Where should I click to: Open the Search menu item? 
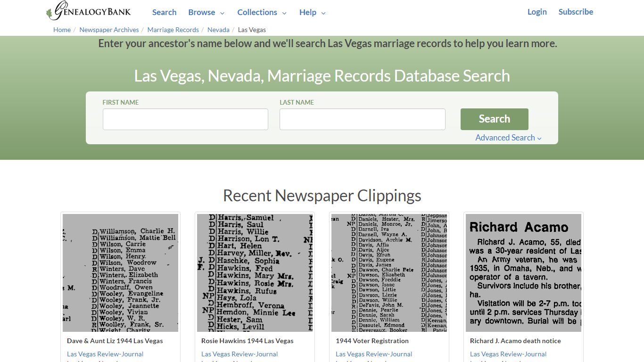pos(164,12)
